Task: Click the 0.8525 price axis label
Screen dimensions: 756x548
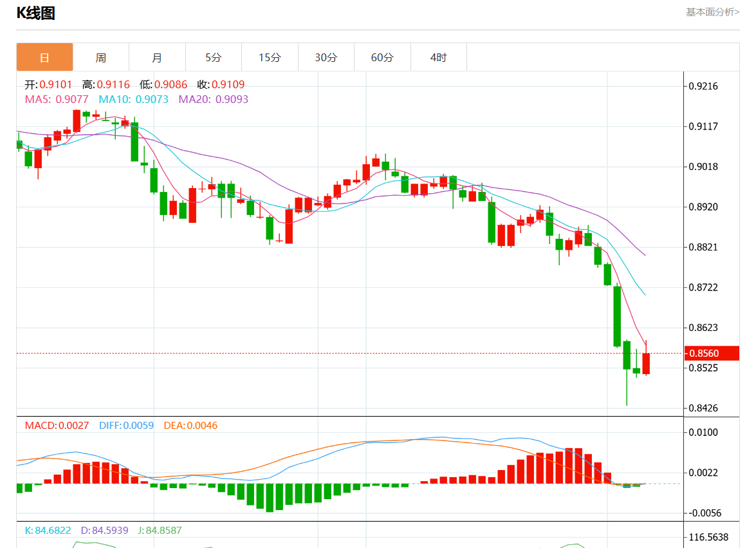Action: (x=703, y=368)
